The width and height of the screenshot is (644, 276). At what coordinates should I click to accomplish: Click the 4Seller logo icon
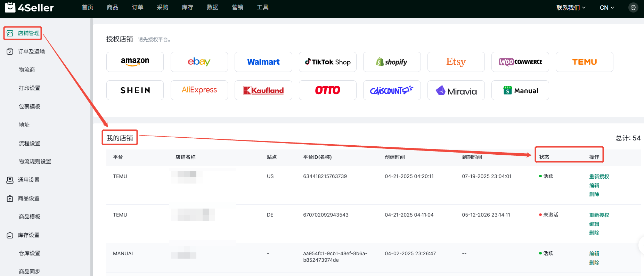[x=10, y=7]
